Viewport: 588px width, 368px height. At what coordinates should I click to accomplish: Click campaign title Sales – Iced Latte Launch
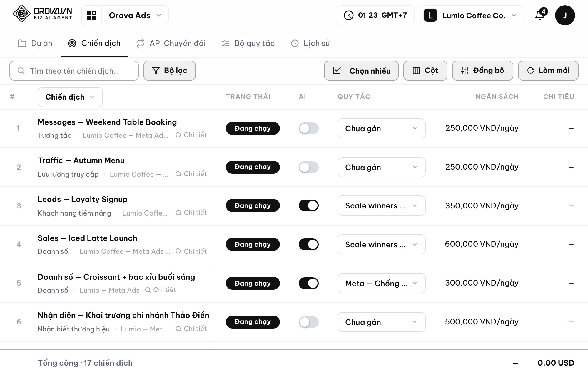coord(87,238)
